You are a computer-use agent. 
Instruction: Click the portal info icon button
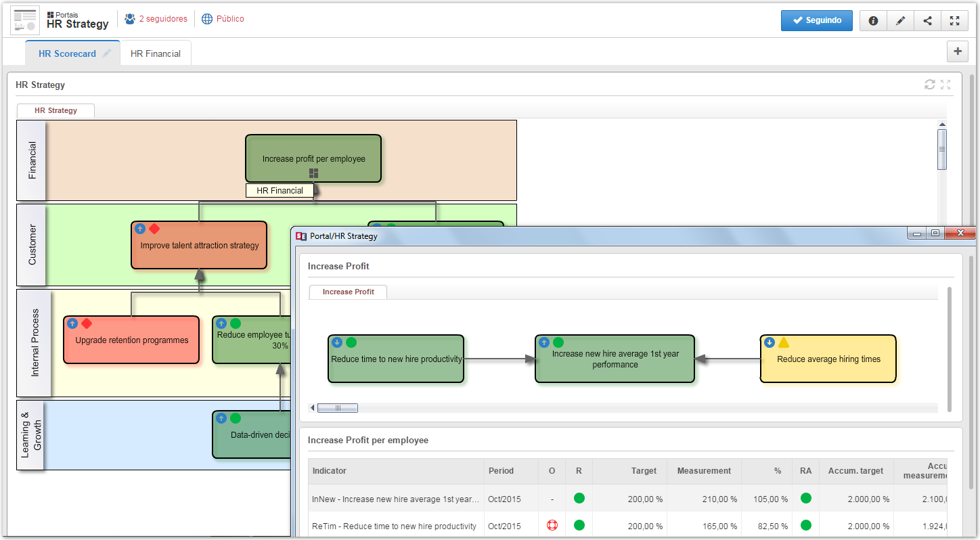pyautogui.click(x=873, y=20)
